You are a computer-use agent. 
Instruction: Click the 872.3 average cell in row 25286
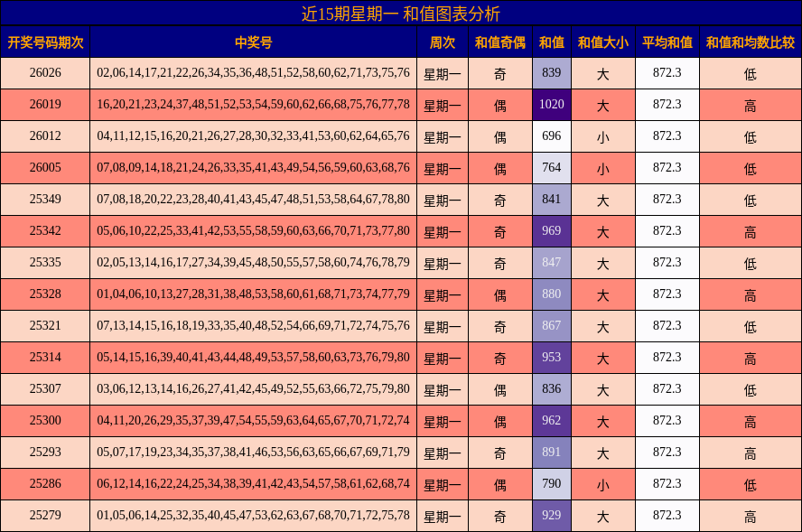[x=667, y=482]
